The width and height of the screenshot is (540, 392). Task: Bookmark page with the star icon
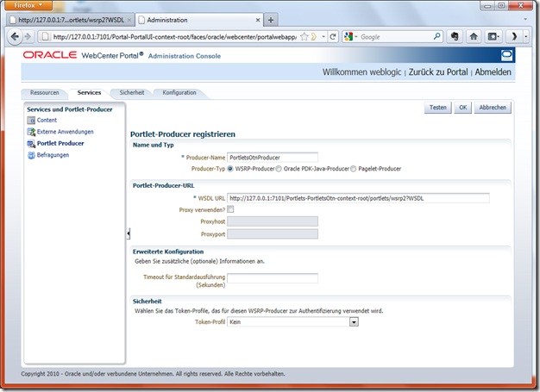(305, 37)
